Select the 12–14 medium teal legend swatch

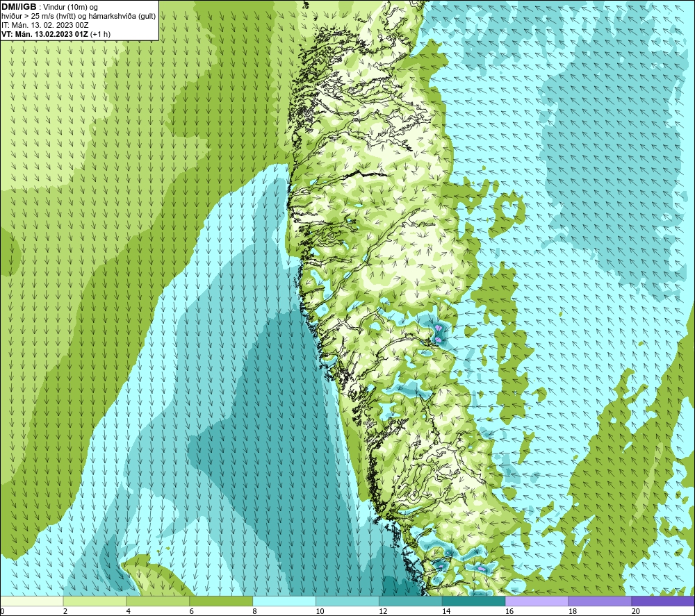click(x=411, y=601)
